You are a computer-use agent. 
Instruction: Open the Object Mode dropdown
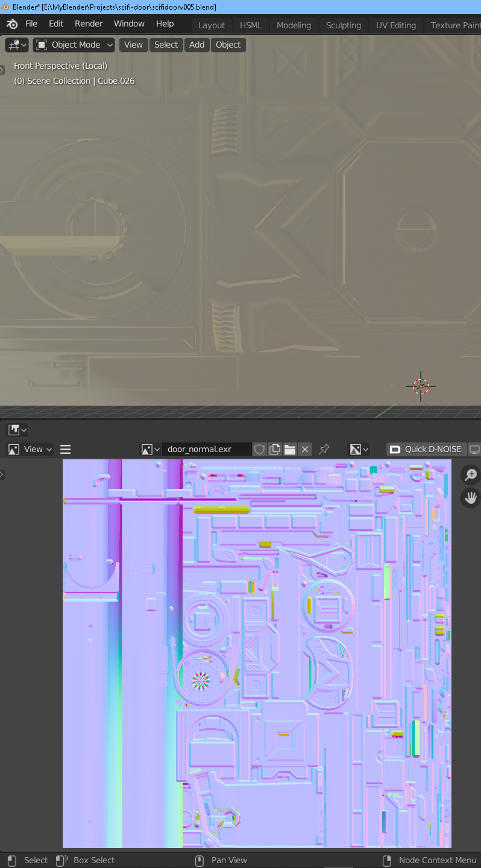pos(74,45)
